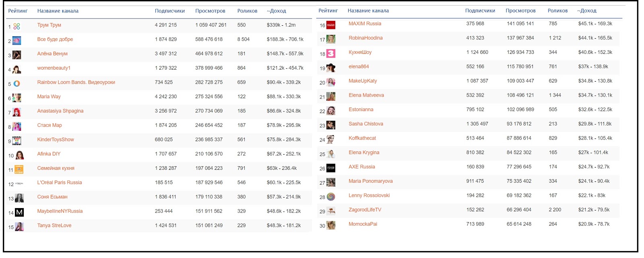Click the Трум Трум channel avatar icon
644x258 pixels.
point(17,27)
